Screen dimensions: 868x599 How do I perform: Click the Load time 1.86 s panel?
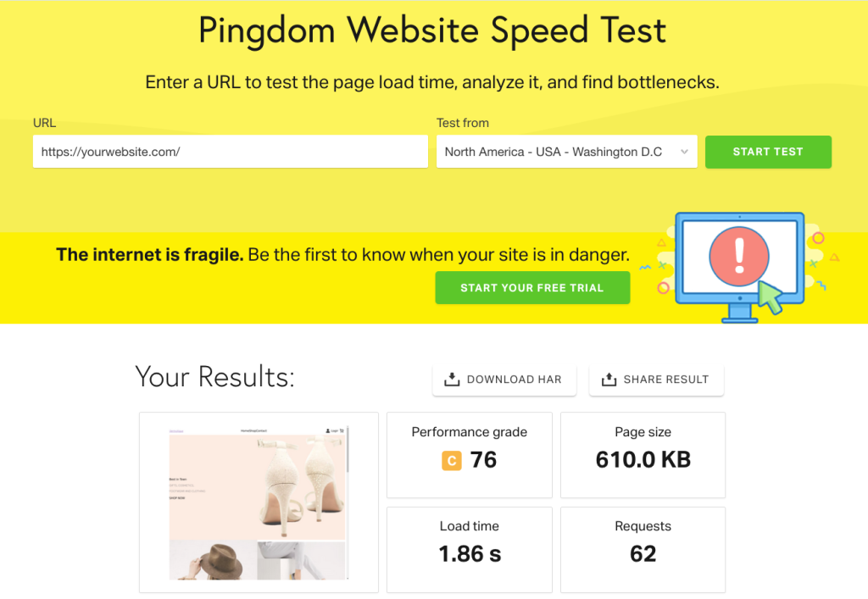469,549
